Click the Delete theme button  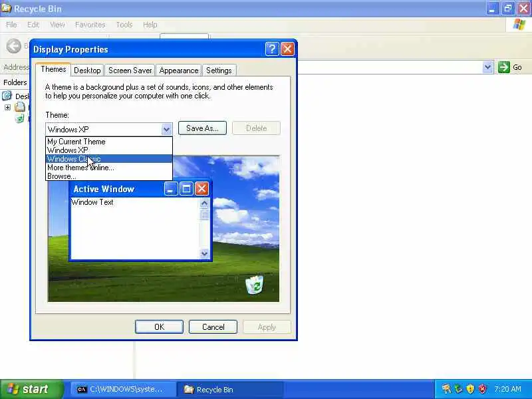pos(256,128)
